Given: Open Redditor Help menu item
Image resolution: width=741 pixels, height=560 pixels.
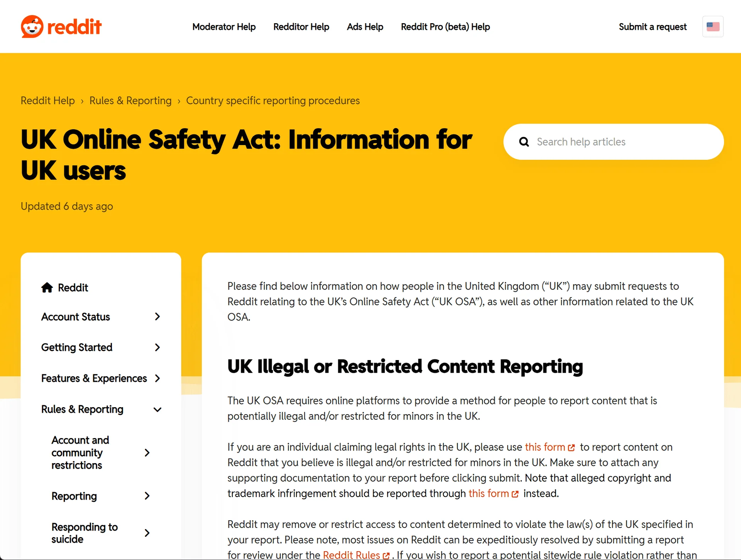Looking at the screenshot, I should point(301,27).
